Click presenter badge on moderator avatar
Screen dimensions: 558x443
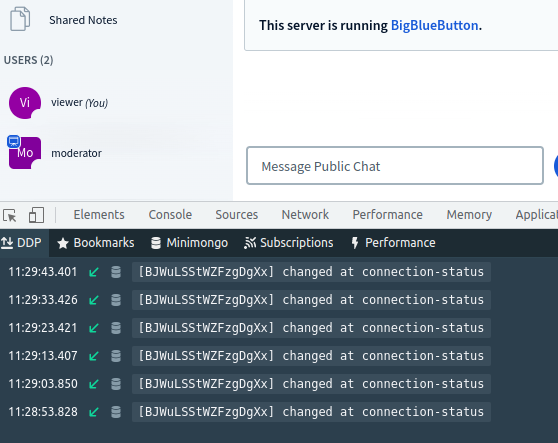pos(14,142)
